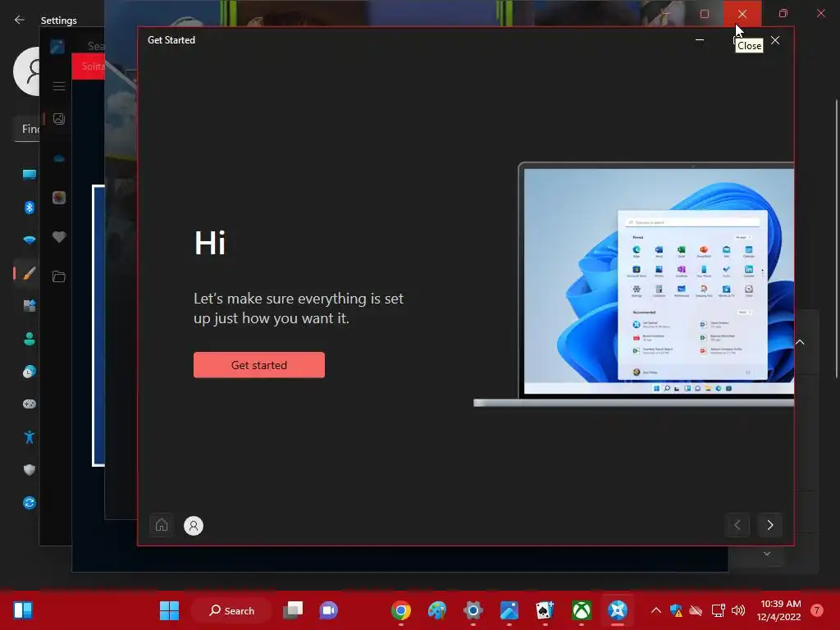Go to Get Started home page

tap(162, 525)
